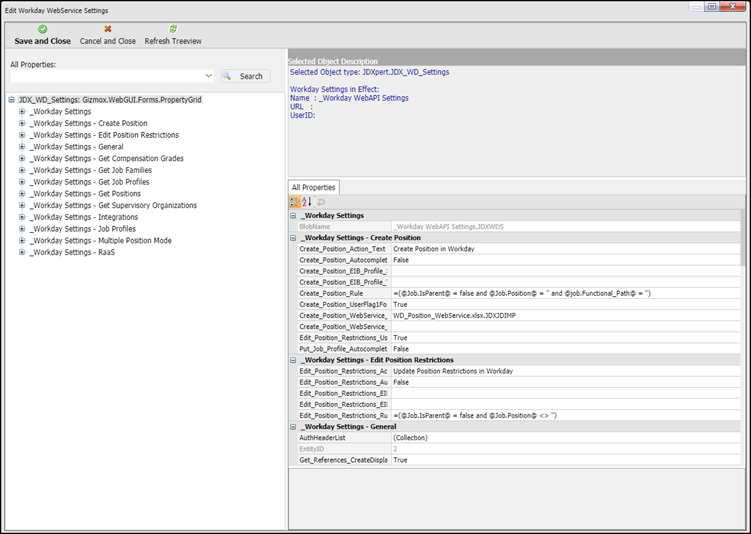Collapse the JDX_WD_Settings root tree node
The width and height of the screenshot is (751, 534).
point(11,100)
